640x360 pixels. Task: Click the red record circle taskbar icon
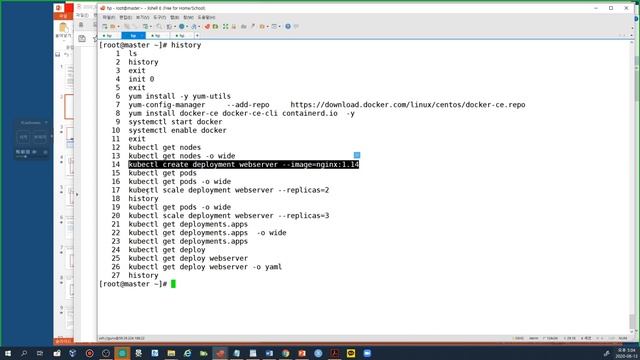[x=89, y=353]
